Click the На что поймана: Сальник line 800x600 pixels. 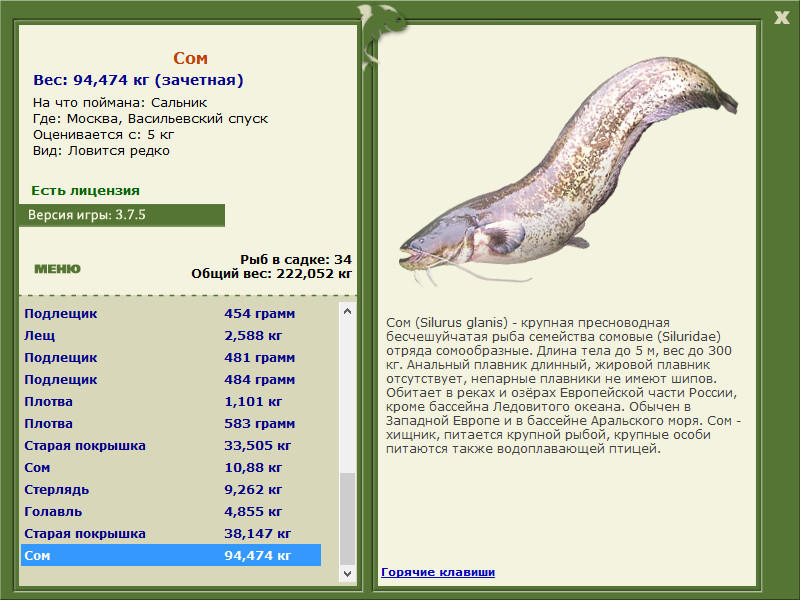click(x=120, y=103)
